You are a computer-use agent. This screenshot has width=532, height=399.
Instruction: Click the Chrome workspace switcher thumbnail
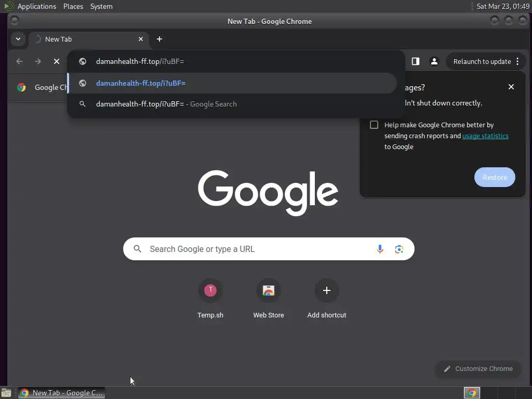point(472,393)
